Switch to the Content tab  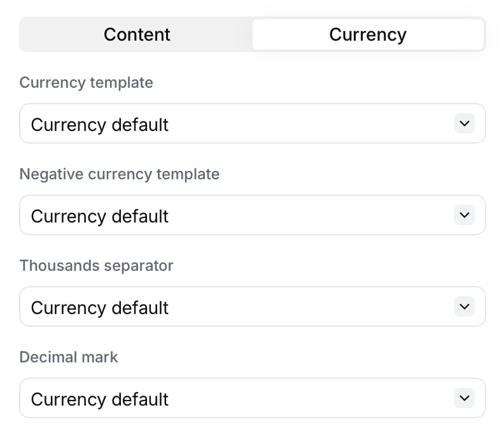click(137, 34)
